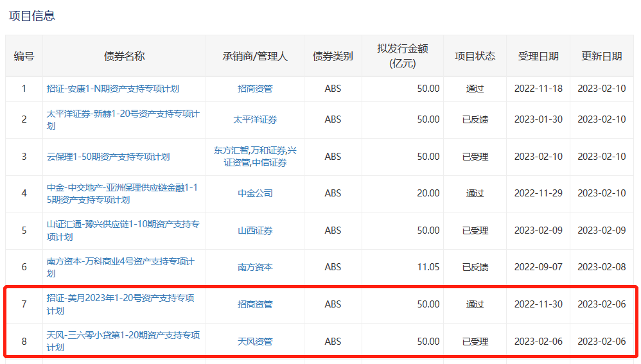Click the 编号 column header
This screenshot has height=364, width=641.
(x=24, y=56)
